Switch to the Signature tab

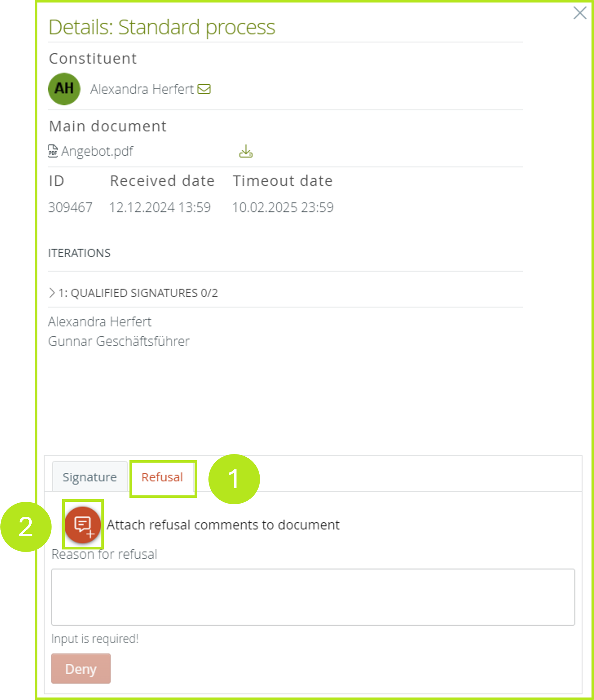(x=90, y=477)
